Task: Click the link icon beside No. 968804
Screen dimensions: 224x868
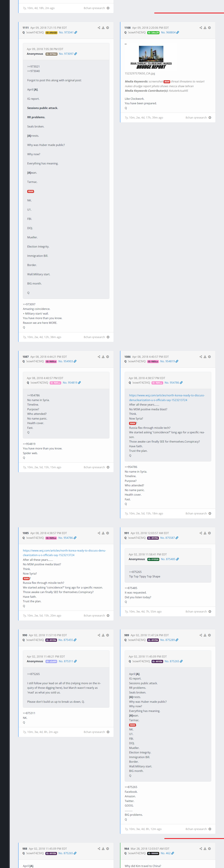Action: (178, 33)
